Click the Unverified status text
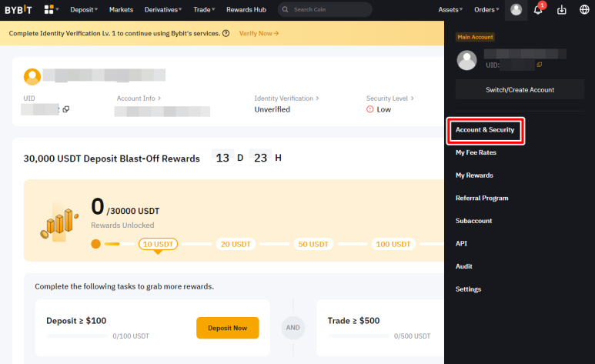Viewport: 595px width, 364px height. 272,109
